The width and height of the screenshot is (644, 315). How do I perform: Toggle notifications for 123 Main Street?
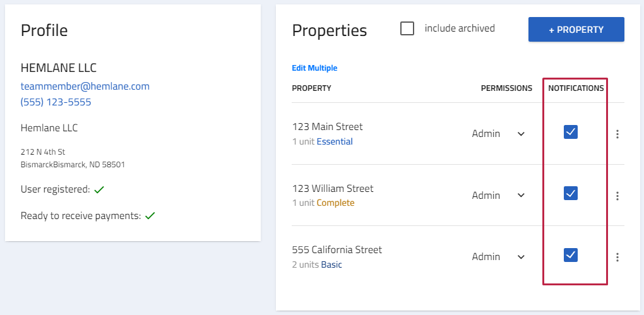pos(571,132)
